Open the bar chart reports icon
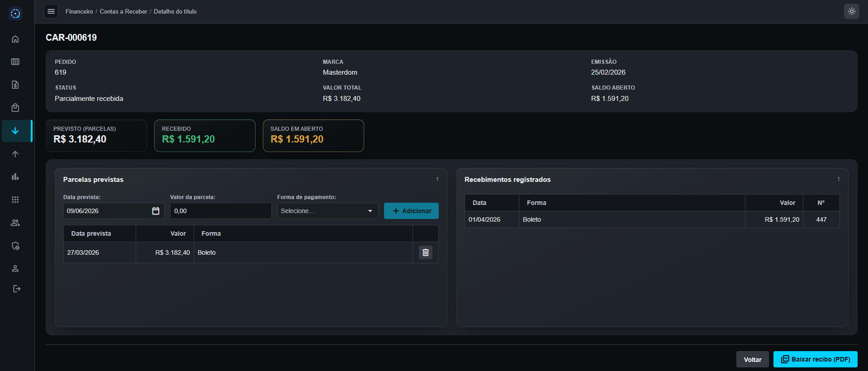Screen dimensions: 868x371 15,176
